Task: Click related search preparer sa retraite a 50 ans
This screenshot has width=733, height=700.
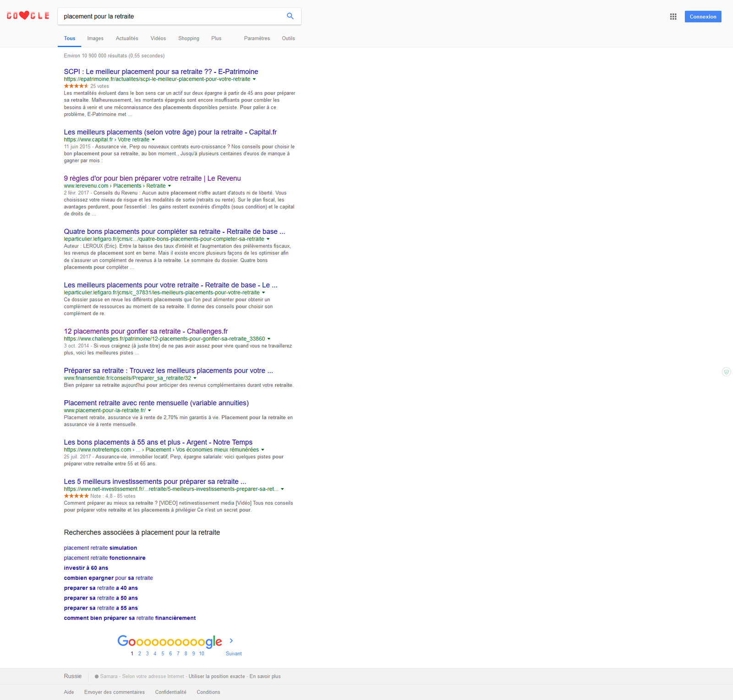Action: [x=101, y=598]
